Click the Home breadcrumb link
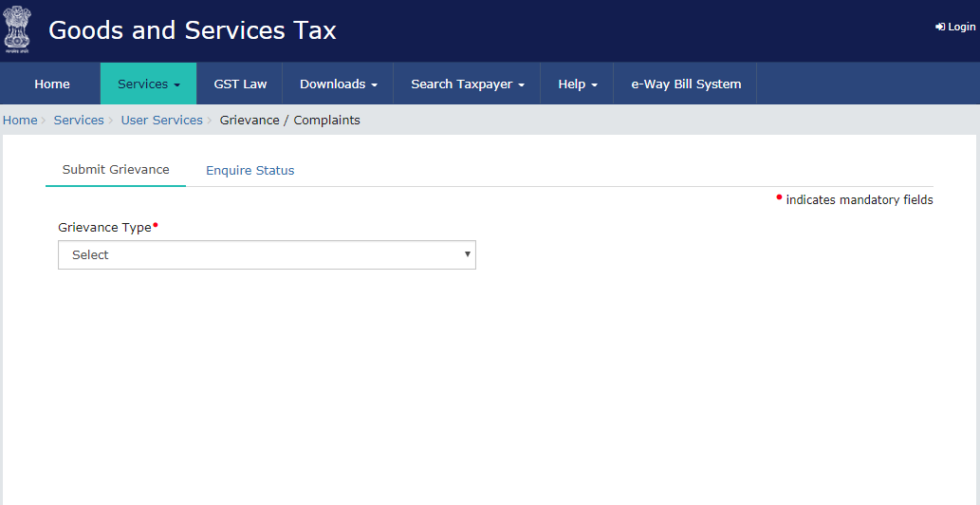The image size is (980, 505). (x=20, y=120)
